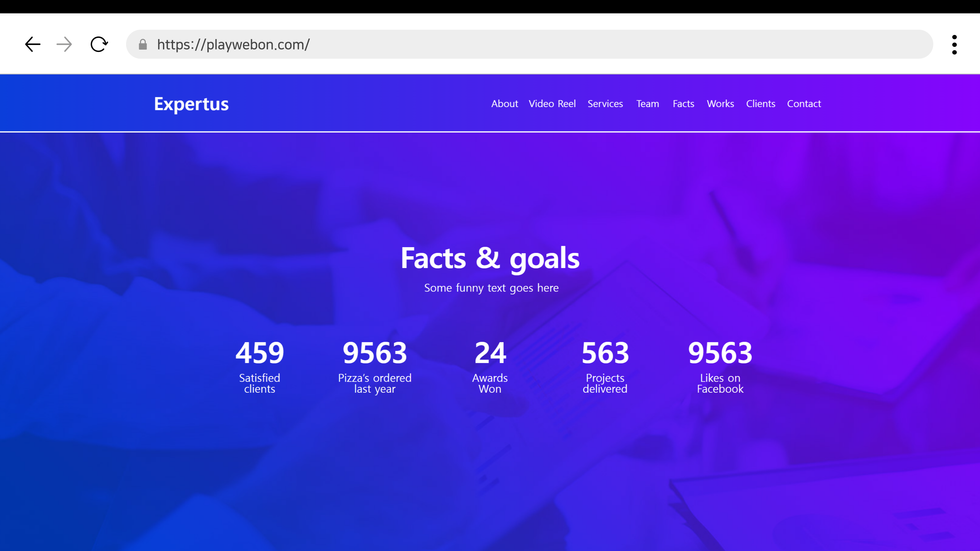Click the browser forward arrow
The image size is (980, 551).
pyautogui.click(x=64, y=44)
